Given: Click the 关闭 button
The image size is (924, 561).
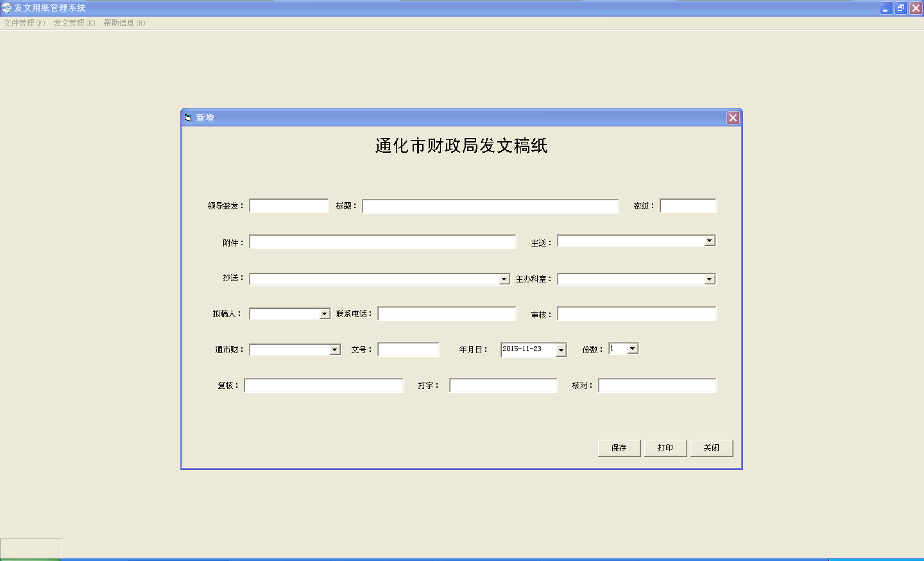Looking at the screenshot, I should (712, 448).
